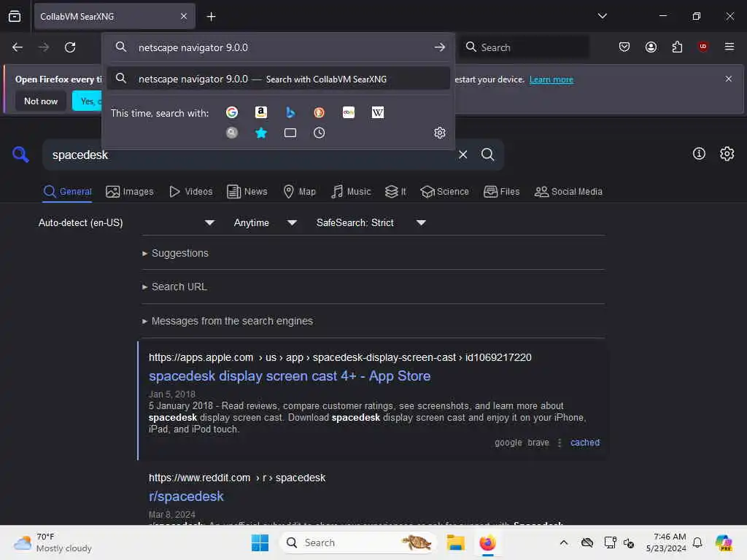The image size is (747, 560).
Task: Go back to the previous page
Action: tap(18, 47)
